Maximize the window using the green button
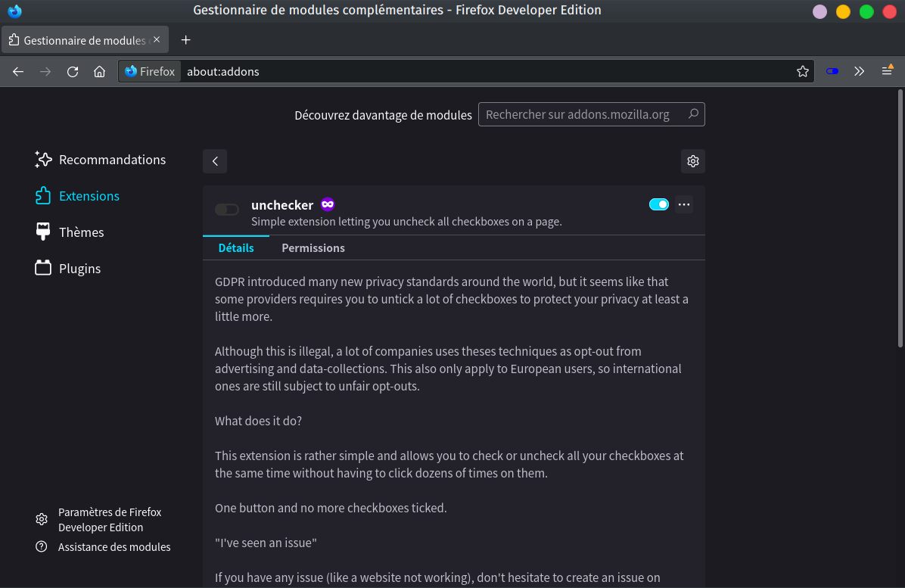Viewport: 905px width, 588px height. pyautogui.click(x=866, y=11)
